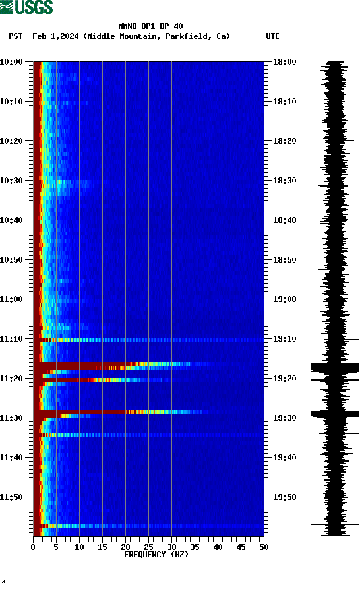This screenshot has height=589, width=364.
Task: Click the dashed spectrogram band at 11:10
Action: (x=148, y=340)
